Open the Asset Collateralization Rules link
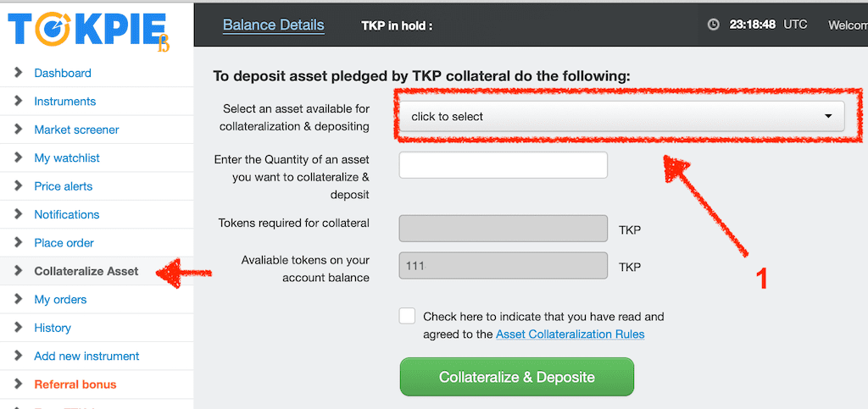 (570, 334)
